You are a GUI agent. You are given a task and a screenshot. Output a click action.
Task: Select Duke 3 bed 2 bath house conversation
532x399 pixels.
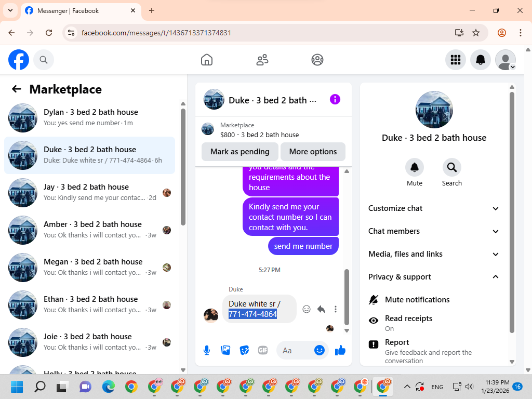tap(89, 155)
